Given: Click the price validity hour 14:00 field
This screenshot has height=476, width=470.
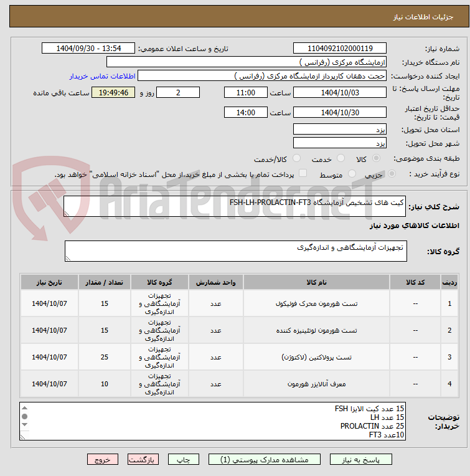Looking at the screenshot, I should (x=246, y=112).
